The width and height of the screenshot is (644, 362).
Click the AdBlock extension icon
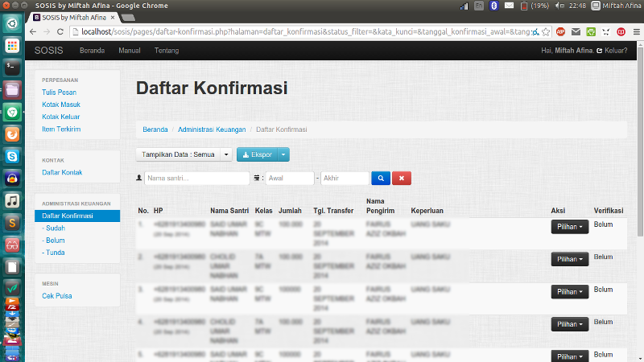tap(560, 32)
